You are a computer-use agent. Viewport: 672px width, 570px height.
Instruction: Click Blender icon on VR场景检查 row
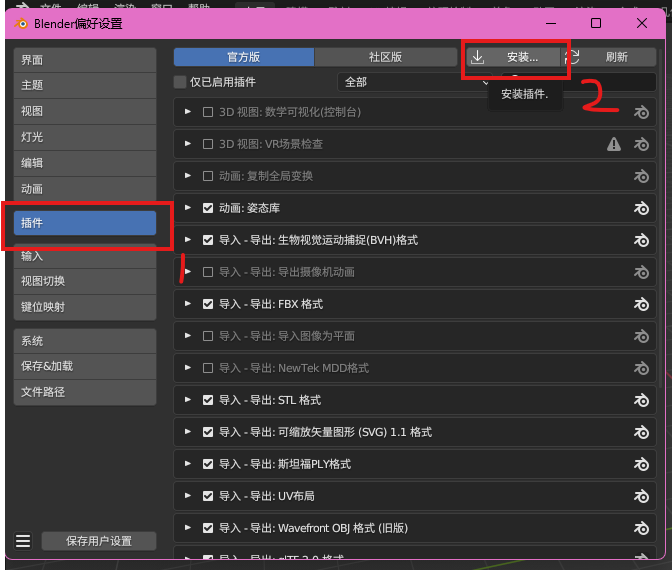[641, 144]
